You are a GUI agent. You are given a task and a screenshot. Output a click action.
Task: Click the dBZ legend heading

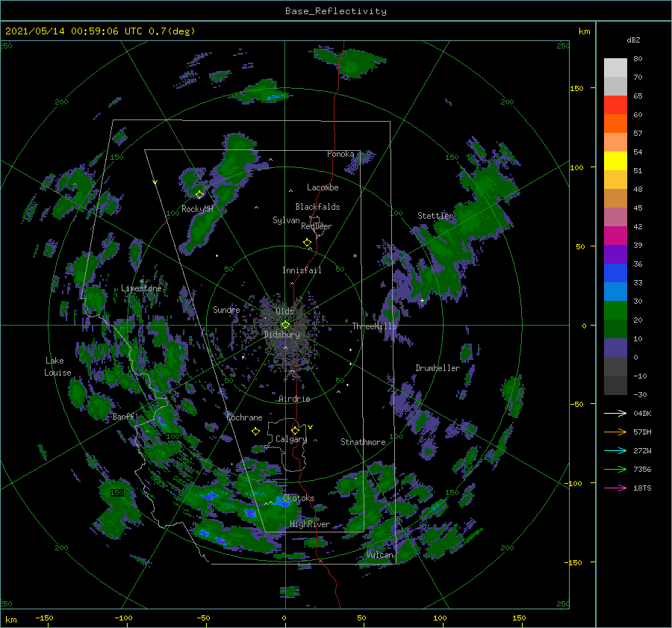[633, 40]
